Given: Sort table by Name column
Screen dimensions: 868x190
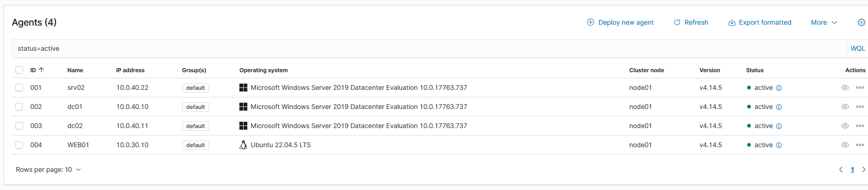Looking at the screenshot, I should click(x=75, y=70).
